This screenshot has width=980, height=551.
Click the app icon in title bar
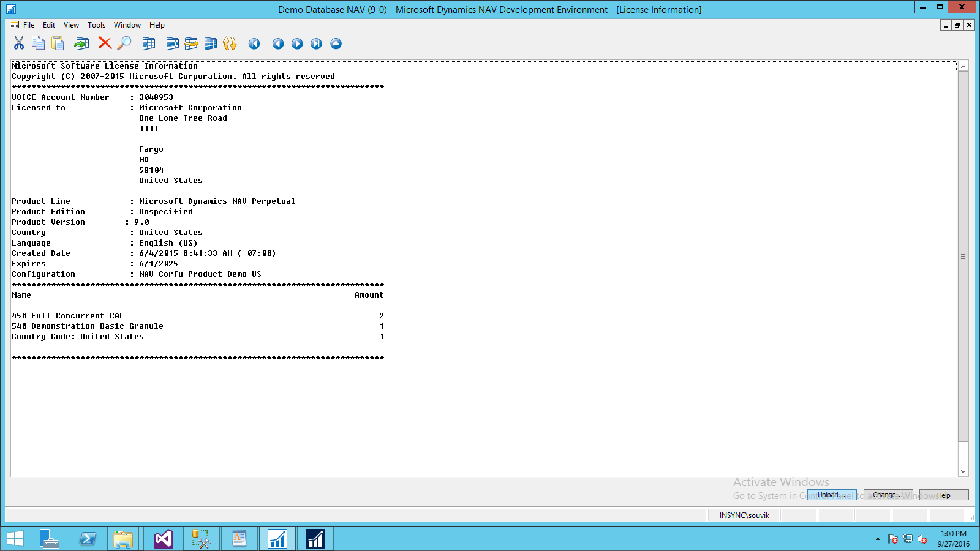[x=11, y=9]
